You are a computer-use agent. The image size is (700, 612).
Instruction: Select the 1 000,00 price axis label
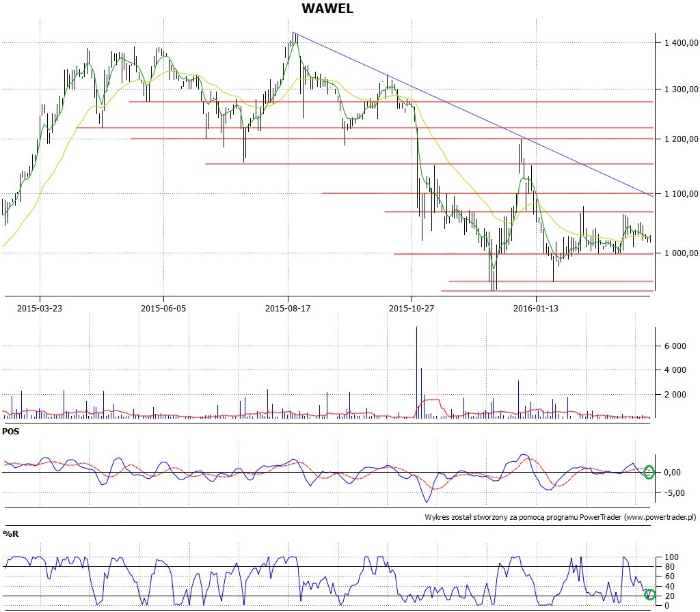[682, 253]
